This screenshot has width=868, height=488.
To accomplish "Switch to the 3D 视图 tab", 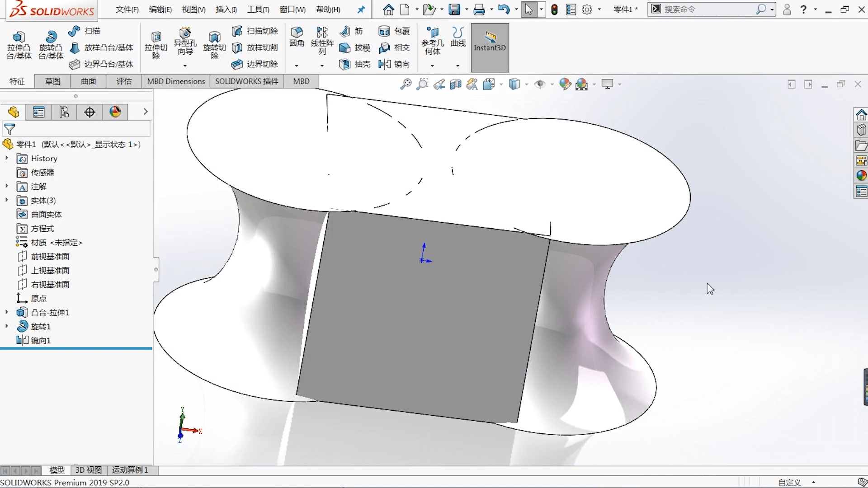I will (x=88, y=470).
